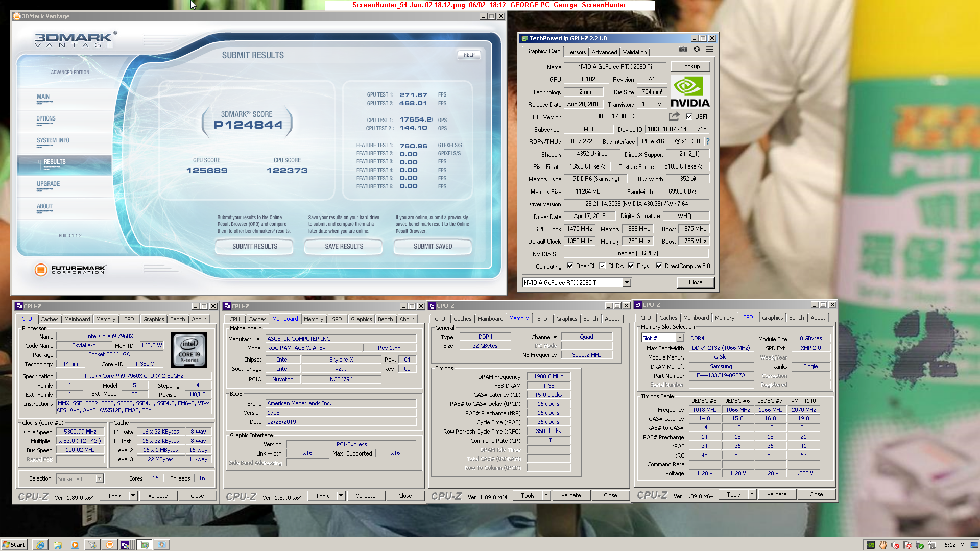Click Validate in the CPU-Z Memory window
Viewport: 980px width, 551px height.
(571, 495)
